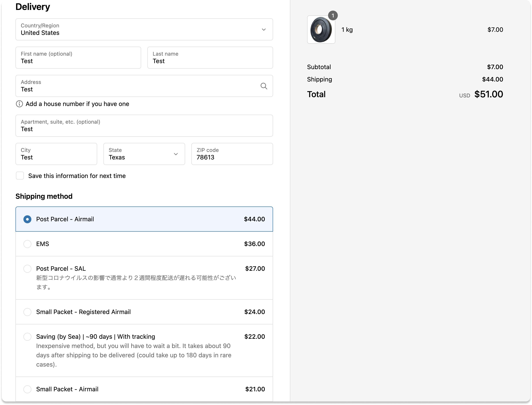Choose Small Packet - Registered Airmail
The width and height of the screenshot is (532, 405).
27,312
